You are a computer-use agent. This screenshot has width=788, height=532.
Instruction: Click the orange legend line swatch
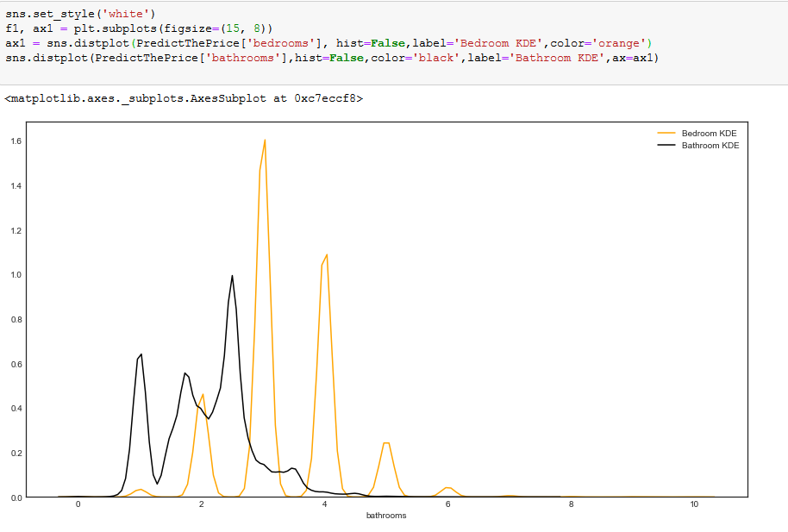click(x=666, y=134)
